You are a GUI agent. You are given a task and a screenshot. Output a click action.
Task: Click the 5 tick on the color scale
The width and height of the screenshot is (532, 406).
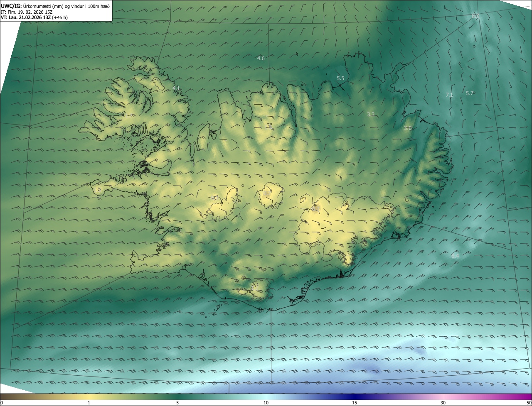(177, 403)
